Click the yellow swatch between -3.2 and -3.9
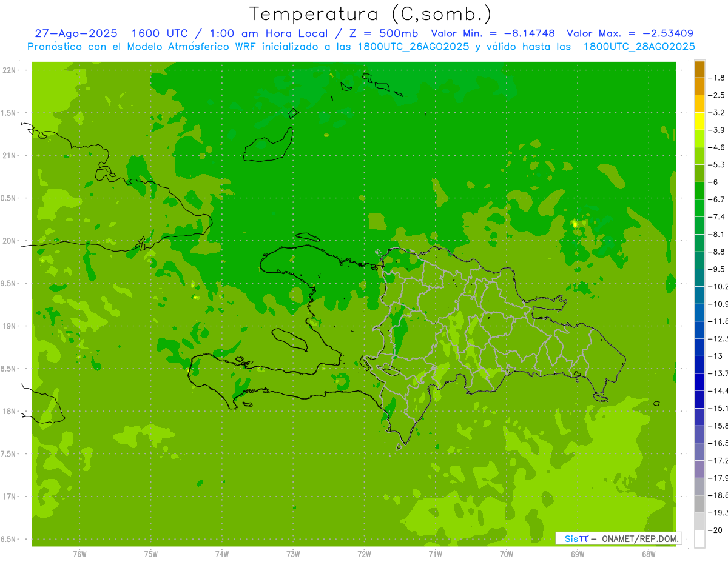 (x=699, y=121)
